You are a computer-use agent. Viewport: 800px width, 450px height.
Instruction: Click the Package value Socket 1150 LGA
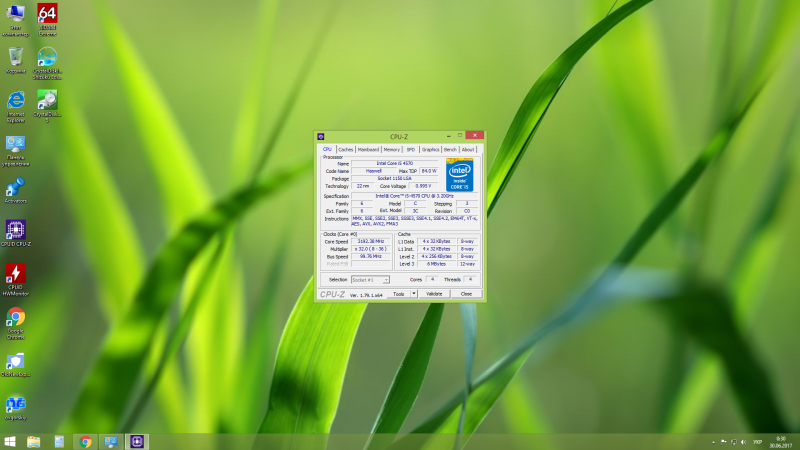[395, 179]
